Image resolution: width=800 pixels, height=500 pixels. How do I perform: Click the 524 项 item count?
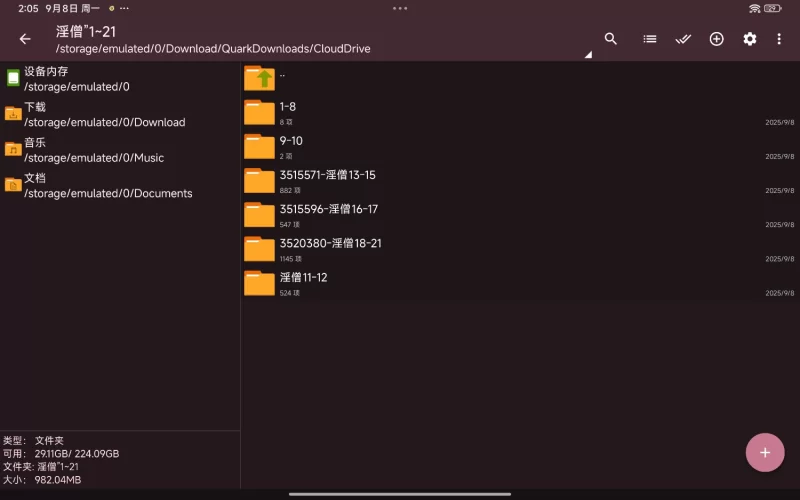point(289,293)
